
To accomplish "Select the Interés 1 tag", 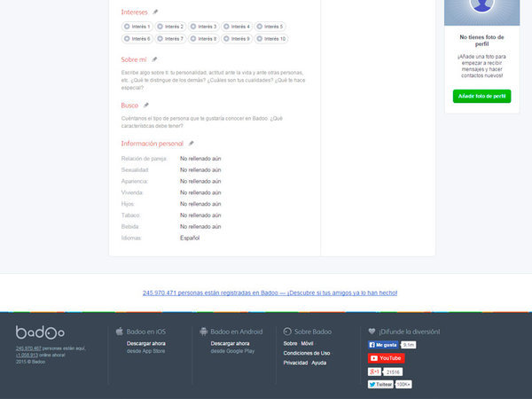I will [x=137, y=27].
